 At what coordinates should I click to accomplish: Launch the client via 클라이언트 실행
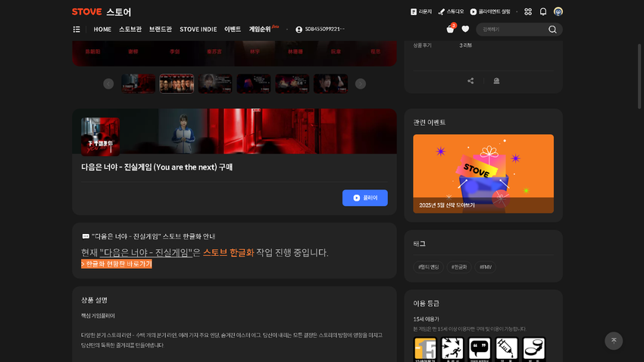pyautogui.click(x=490, y=12)
